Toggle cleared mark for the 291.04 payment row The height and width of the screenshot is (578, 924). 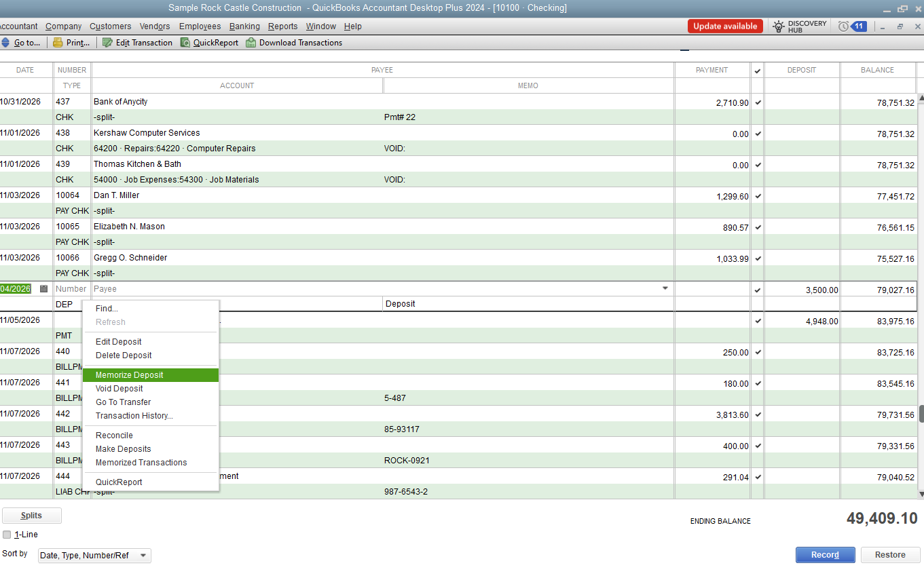(x=758, y=477)
